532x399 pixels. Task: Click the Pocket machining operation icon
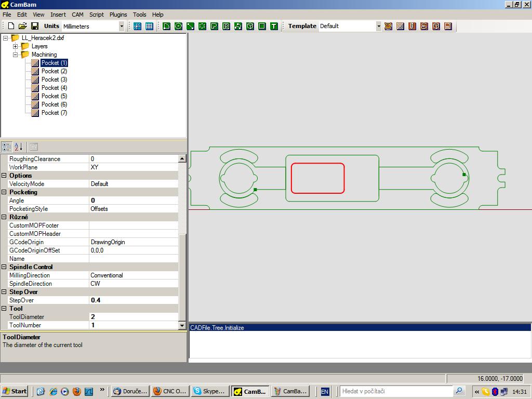tap(400, 26)
